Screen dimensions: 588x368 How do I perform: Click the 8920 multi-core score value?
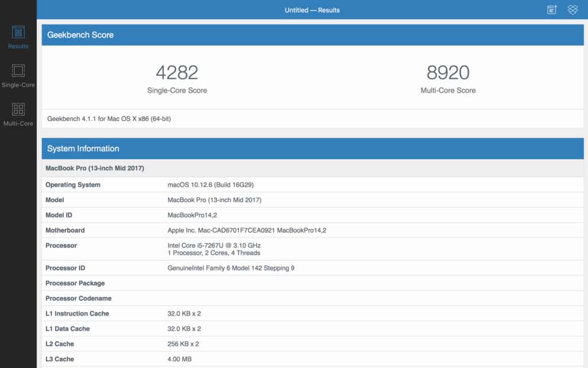(448, 72)
